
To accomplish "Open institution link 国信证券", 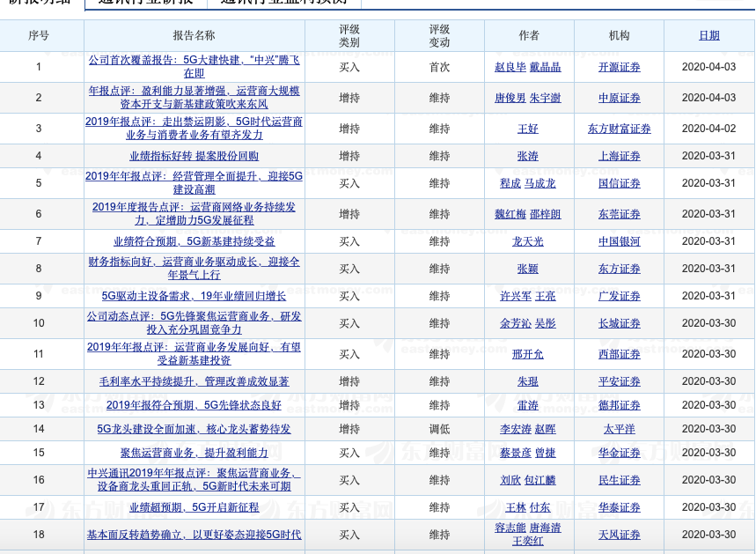I will point(619,183).
